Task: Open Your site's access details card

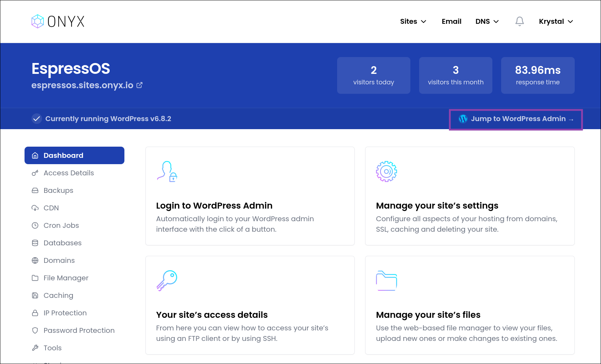Action: [250, 305]
